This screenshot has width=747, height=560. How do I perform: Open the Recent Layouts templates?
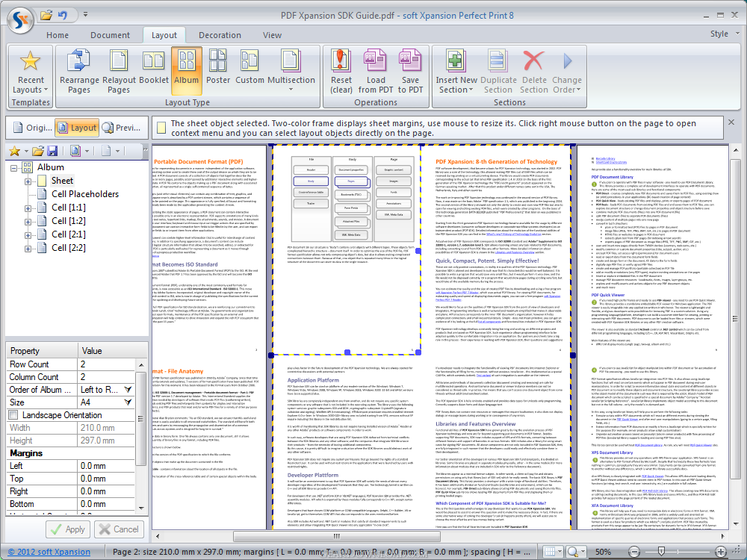[31, 72]
